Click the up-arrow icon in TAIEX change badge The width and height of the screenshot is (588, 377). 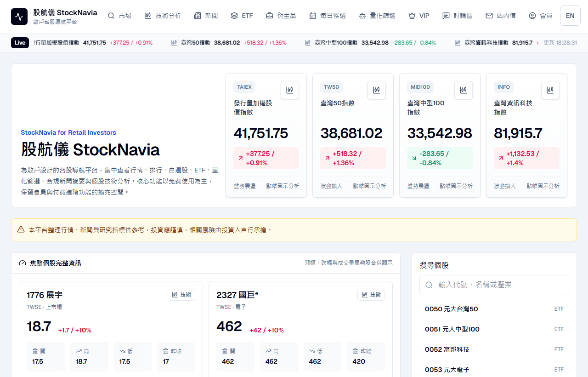(240, 158)
